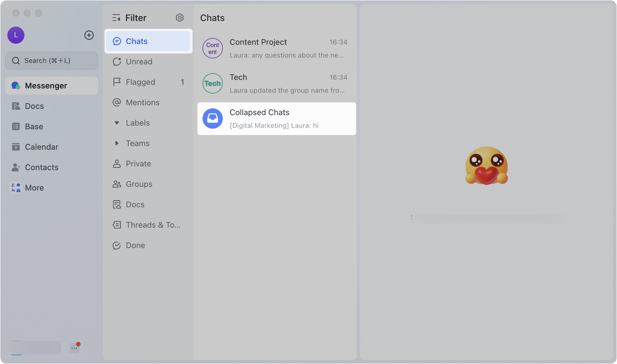
Task: Select the Private filter
Action: pyautogui.click(x=148, y=164)
